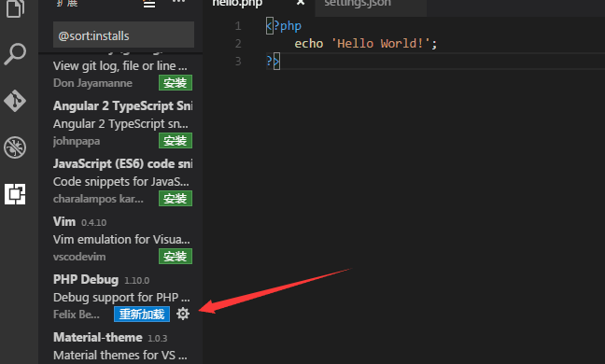Viewport: 605px width, 364px height.
Task: Click line number 1 in the gutter
Action: 238,26
